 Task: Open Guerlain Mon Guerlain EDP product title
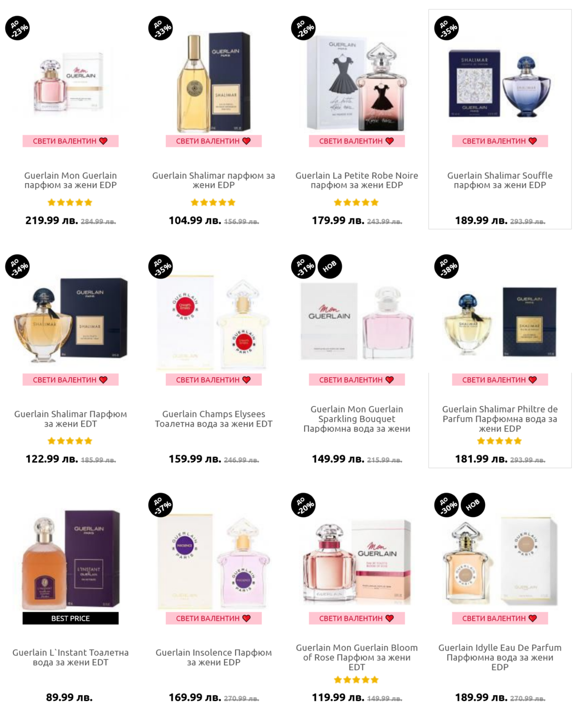(x=70, y=180)
